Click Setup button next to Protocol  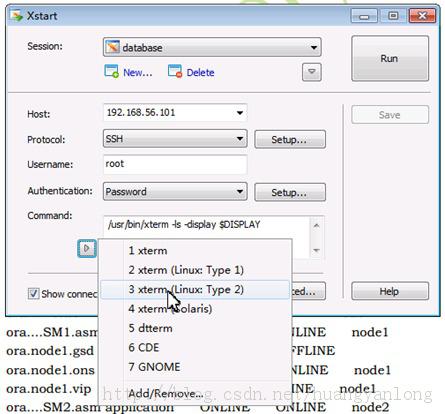pyautogui.click(x=290, y=139)
